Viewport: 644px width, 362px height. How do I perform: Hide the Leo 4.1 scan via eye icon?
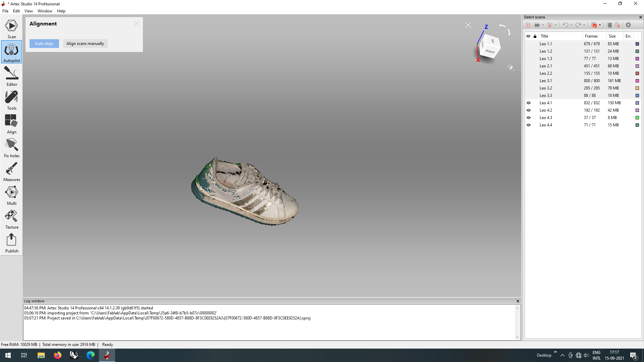point(529,103)
